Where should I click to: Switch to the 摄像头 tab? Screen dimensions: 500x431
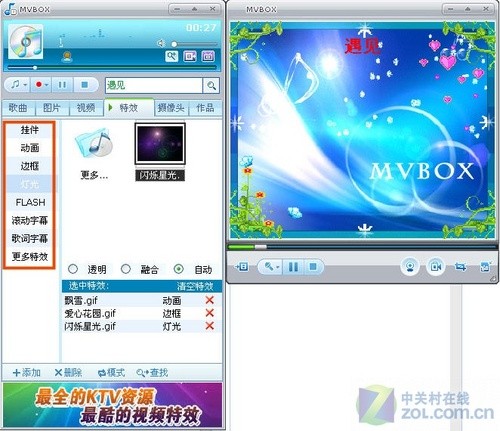[171, 108]
